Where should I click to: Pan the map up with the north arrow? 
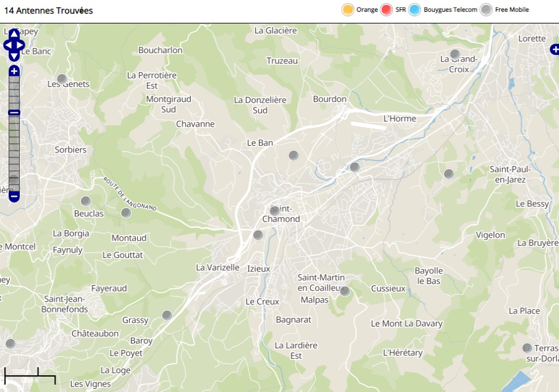point(14,34)
